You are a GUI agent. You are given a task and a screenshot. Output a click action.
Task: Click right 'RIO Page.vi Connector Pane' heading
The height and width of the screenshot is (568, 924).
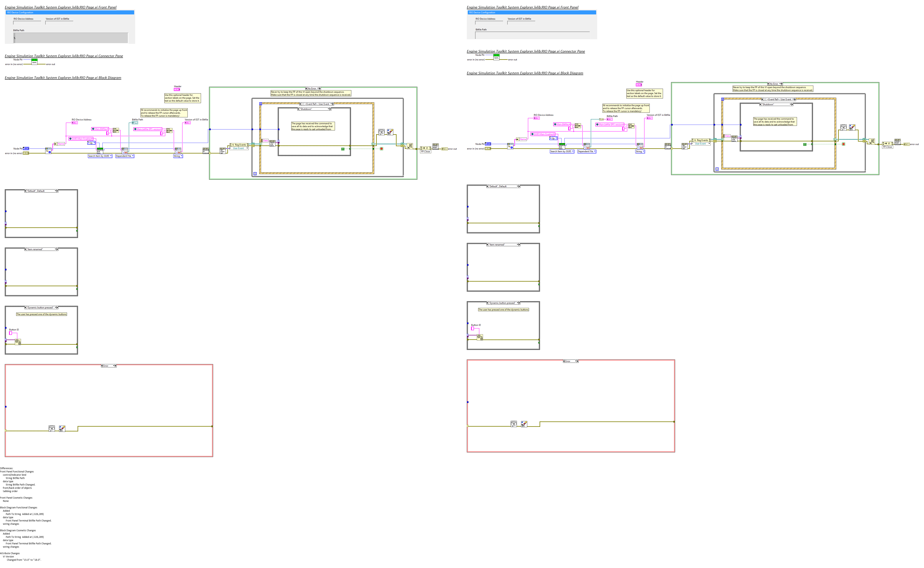click(526, 52)
